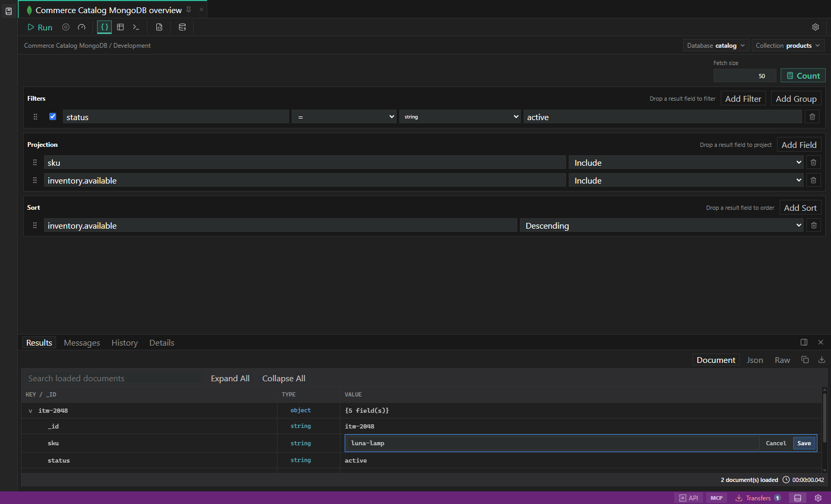Click the Search loaded documents field
The image size is (831, 504).
tap(113, 378)
